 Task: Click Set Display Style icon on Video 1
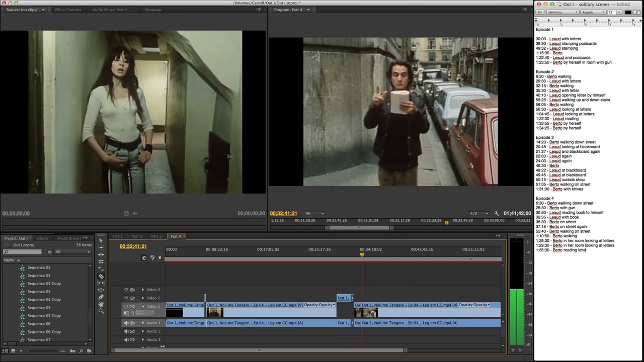(x=126, y=313)
